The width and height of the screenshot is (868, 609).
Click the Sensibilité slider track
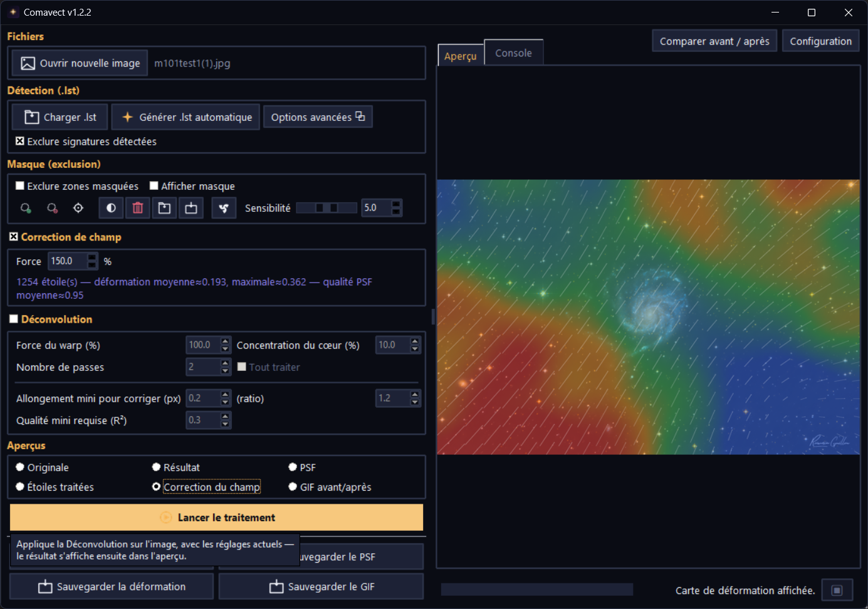pos(327,208)
